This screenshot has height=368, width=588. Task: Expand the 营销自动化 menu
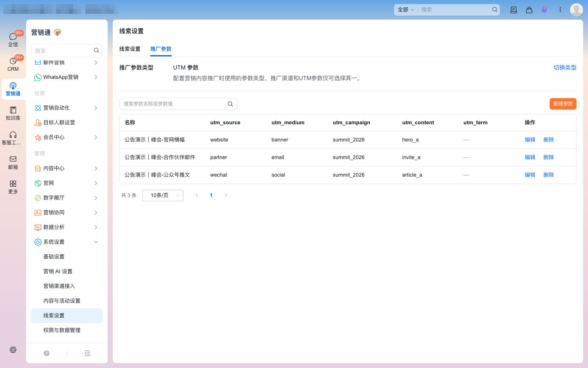click(67, 108)
